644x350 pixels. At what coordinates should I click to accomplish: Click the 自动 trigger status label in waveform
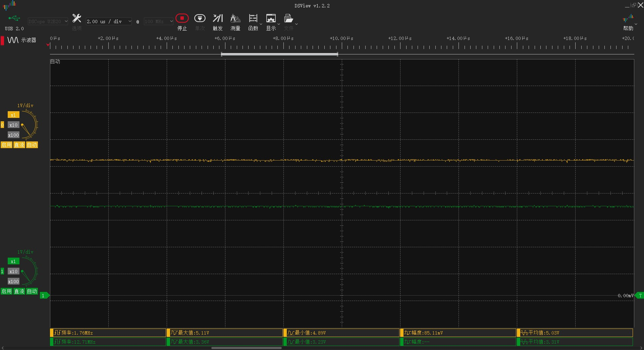click(55, 62)
